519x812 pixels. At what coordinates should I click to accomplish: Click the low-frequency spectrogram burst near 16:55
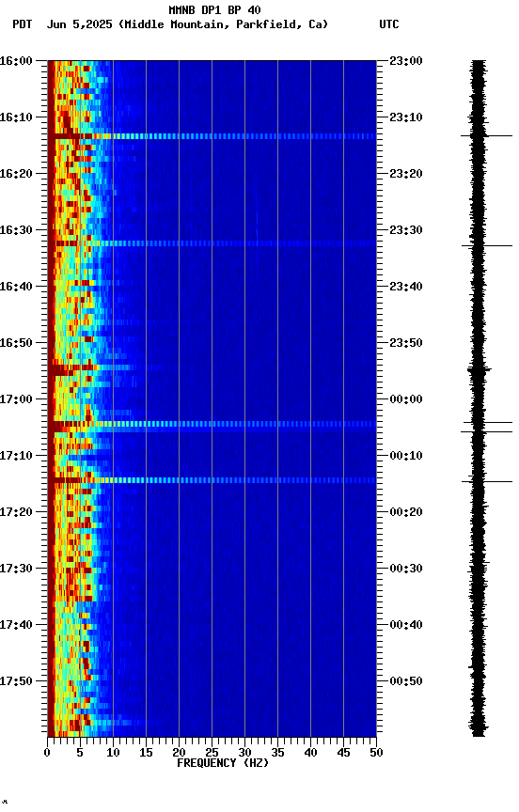pyautogui.click(x=90, y=368)
